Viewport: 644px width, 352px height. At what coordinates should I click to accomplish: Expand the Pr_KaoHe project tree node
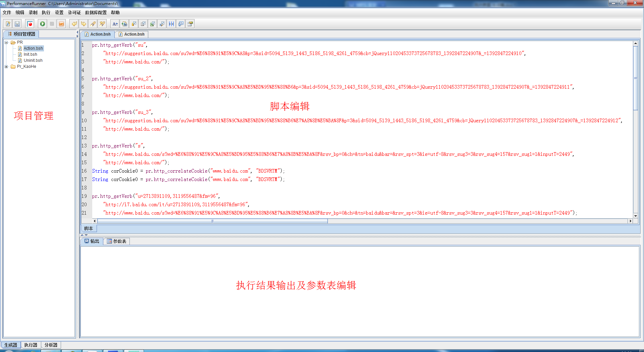[x=6, y=67]
